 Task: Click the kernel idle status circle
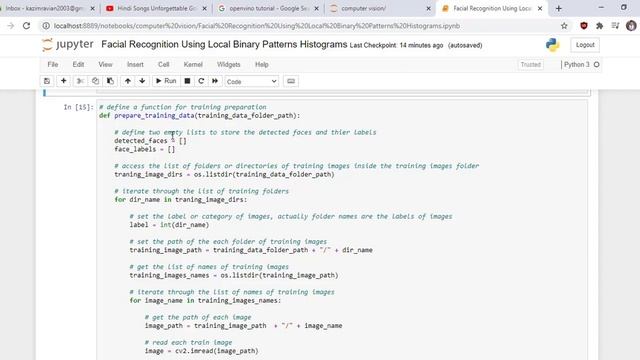pyautogui.click(x=596, y=64)
